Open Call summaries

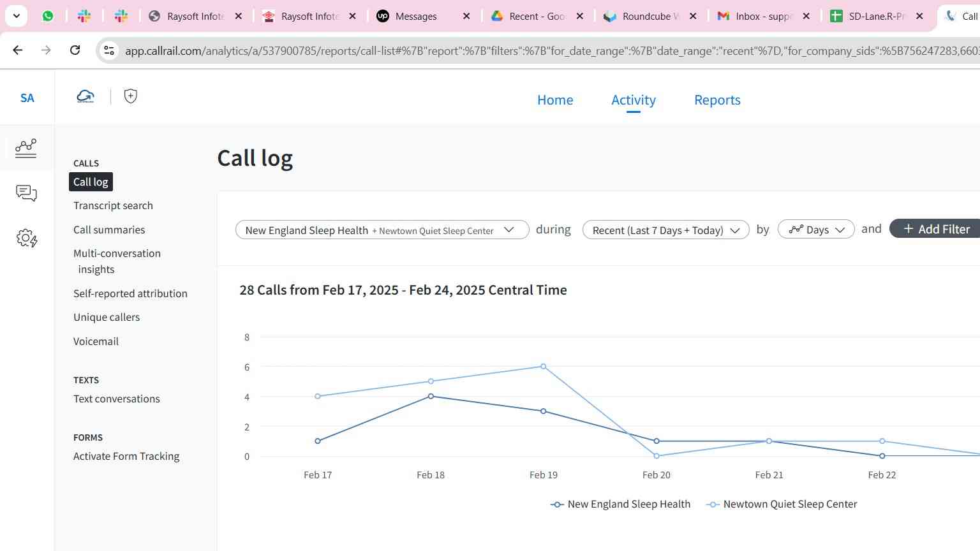pyautogui.click(x=109, y=230)
